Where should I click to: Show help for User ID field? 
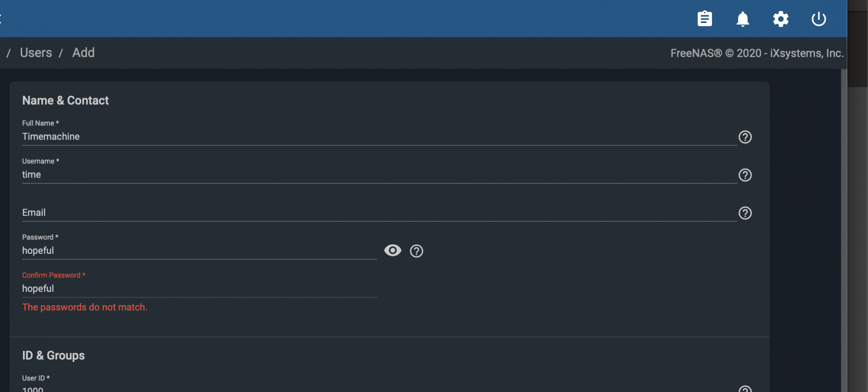click(x=745, y=389)
